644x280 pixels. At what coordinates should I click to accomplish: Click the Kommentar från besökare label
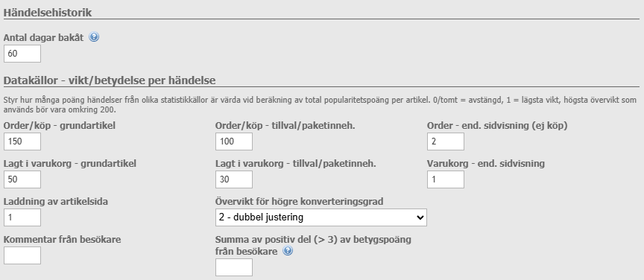[x=62, y=239]
